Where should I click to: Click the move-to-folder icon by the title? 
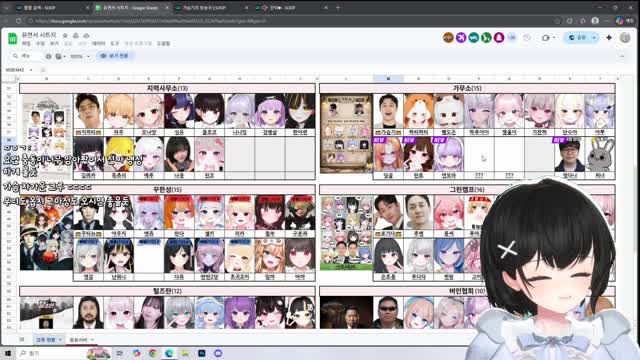(x=76, y=36)
